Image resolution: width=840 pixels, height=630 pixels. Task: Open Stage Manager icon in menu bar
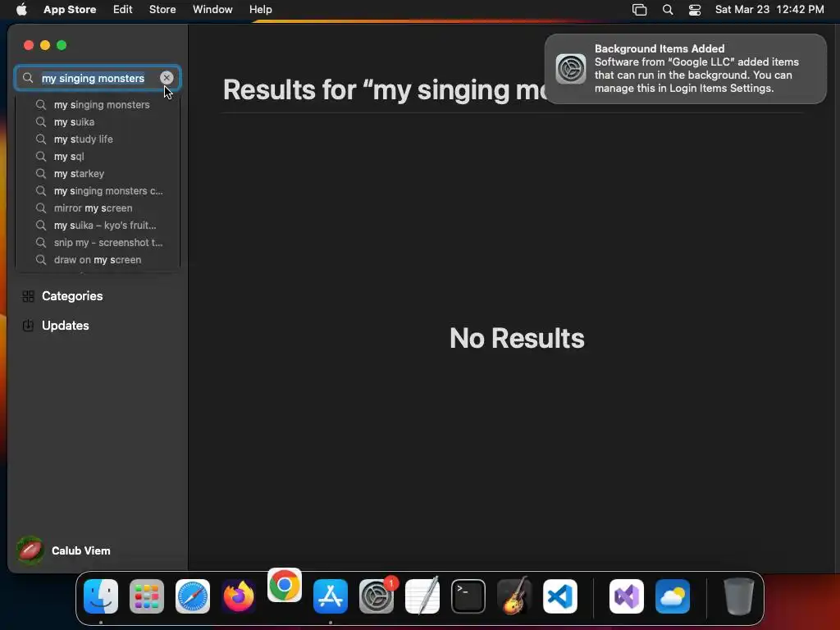[639, 9]
